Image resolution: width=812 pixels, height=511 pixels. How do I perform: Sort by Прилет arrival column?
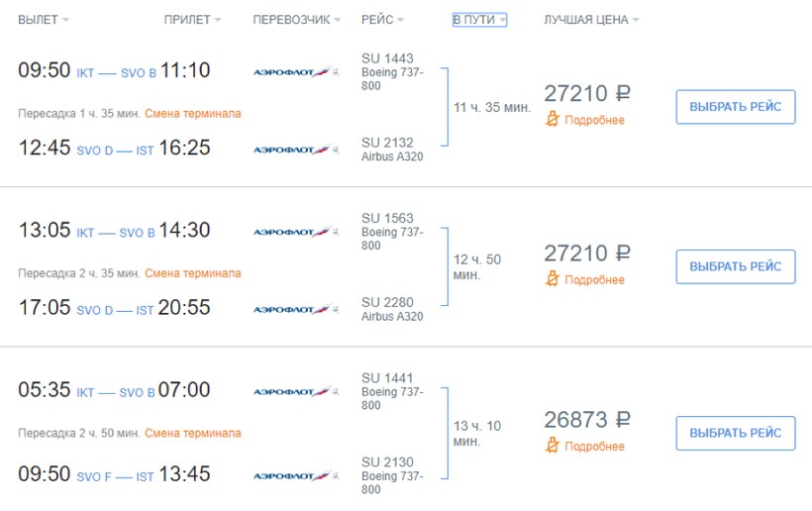point(192,20)
